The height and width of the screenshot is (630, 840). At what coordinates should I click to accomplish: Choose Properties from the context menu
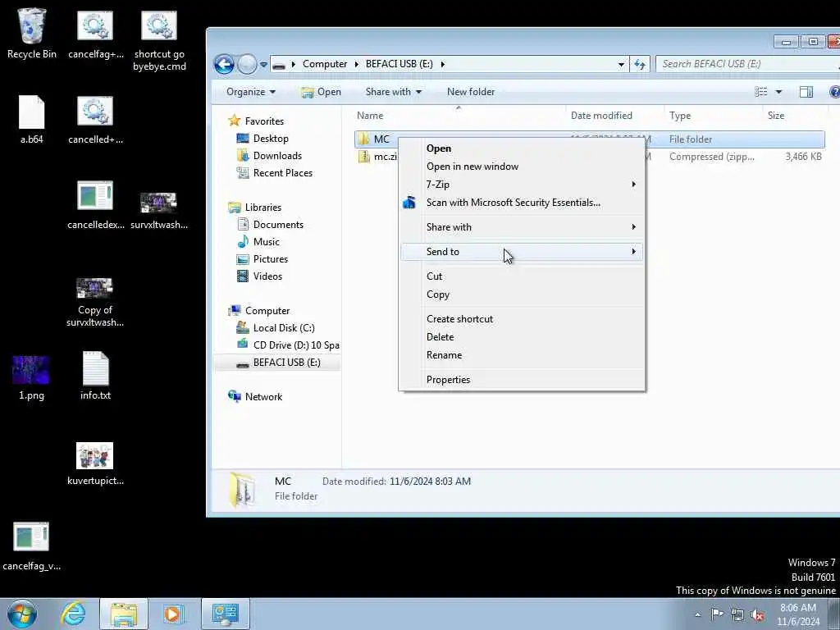click(521, 380)
